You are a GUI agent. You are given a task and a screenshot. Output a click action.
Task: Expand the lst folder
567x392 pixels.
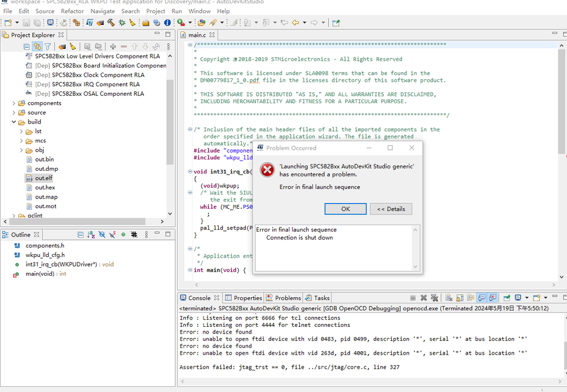[22, 132]
